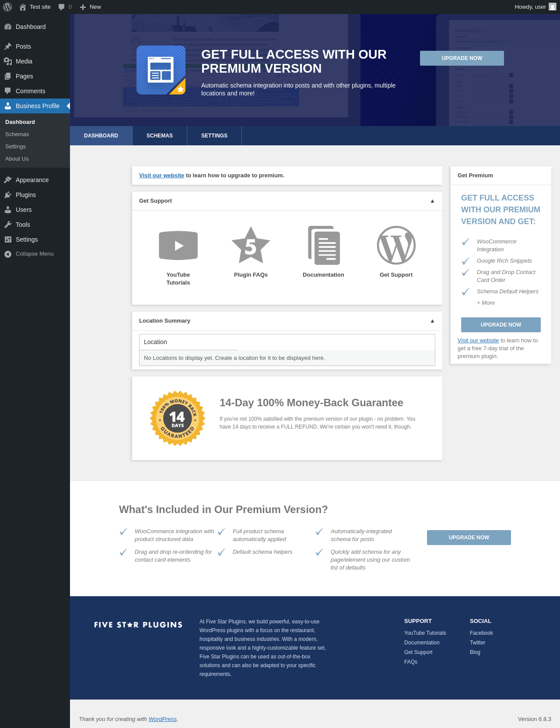The height and width of the screenshot is (728, 560).
Task: Open Plugin FAQs star icon
Action: 251,245
